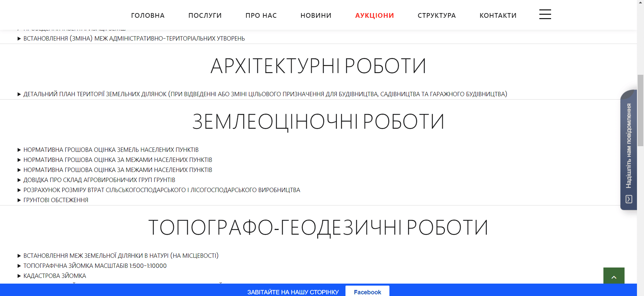Screen dimensions: 644x296
Task: Expand 'НОРМАТИВНА ГРОШОВА ОЦІНКА ЗЕМЕЛЬ НАСЕЛЕНИХ ПУНКТІВ'
Action: coord(111,150)
